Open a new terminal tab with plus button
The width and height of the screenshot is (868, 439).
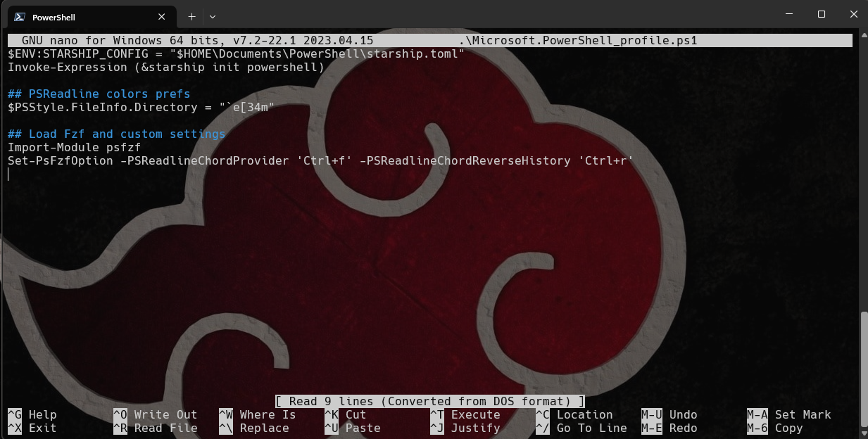click(x=191, y=16)
